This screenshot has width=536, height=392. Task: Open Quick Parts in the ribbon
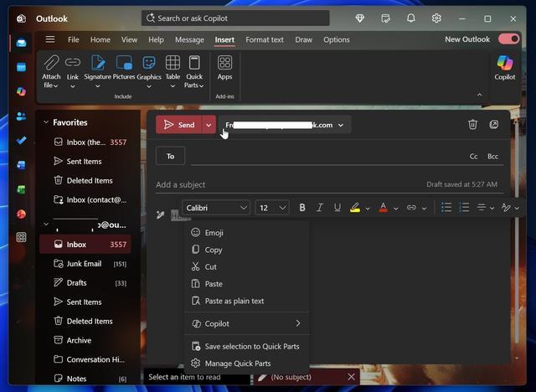(194, 72)
